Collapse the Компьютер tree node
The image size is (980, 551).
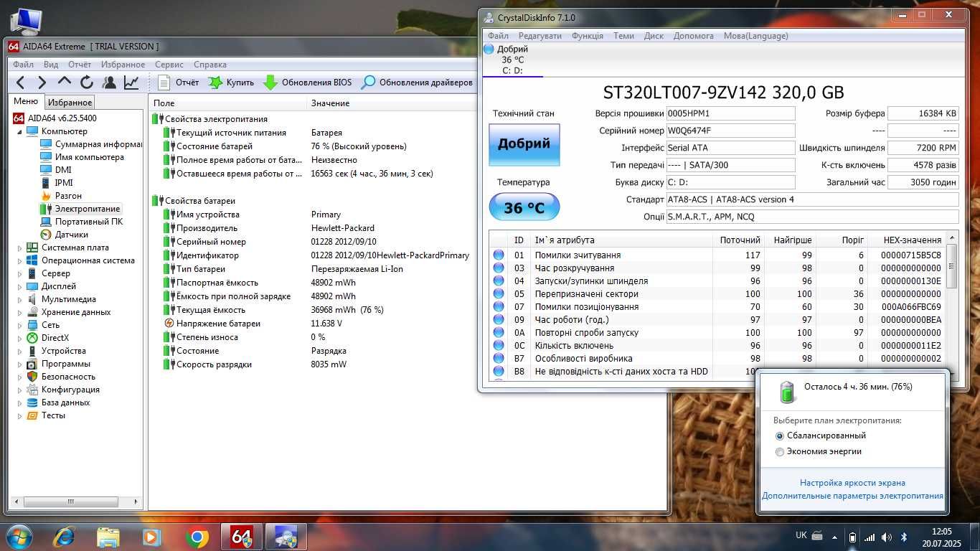21,131
